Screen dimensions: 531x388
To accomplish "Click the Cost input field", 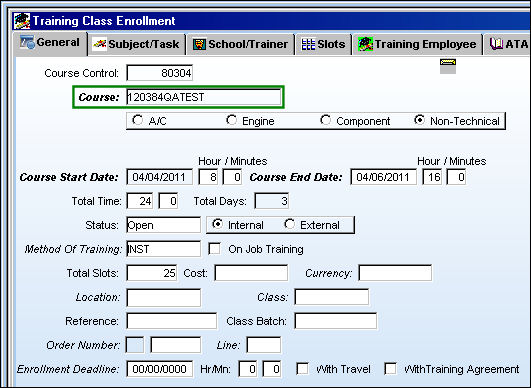I will [x=251, y=273].
